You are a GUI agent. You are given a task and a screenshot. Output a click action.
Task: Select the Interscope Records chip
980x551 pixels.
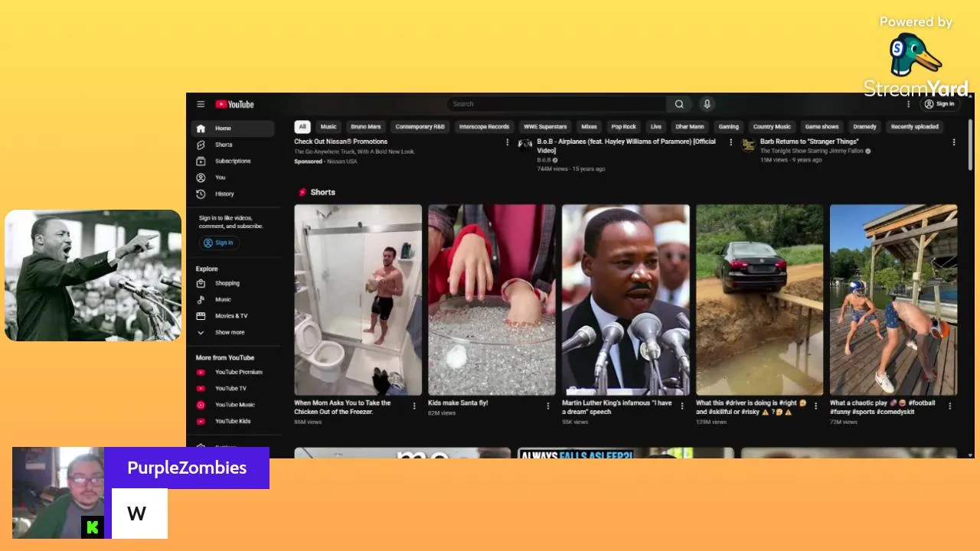484,127
